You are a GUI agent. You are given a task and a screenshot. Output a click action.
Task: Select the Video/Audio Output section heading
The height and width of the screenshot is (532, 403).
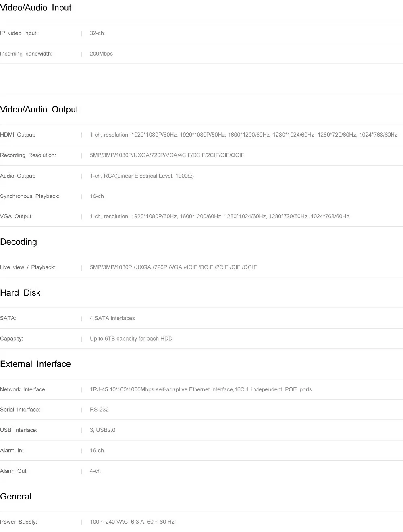click(x=39, y=110)
